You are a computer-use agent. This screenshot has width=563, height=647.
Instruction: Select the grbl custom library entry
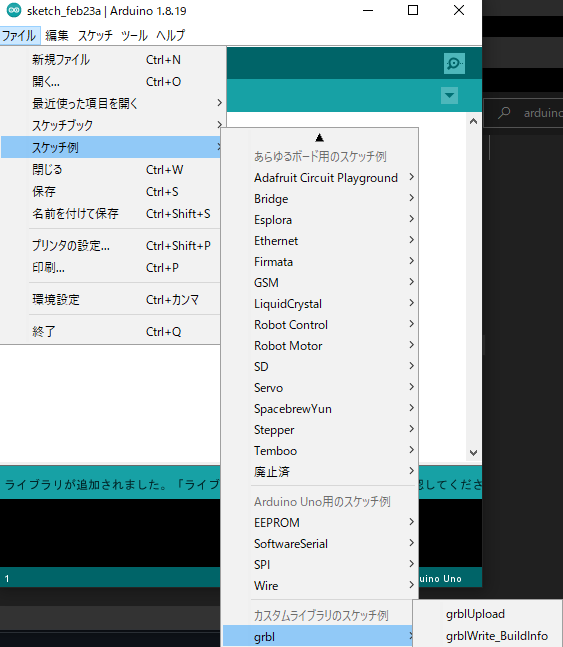click(x=318, y=637)
